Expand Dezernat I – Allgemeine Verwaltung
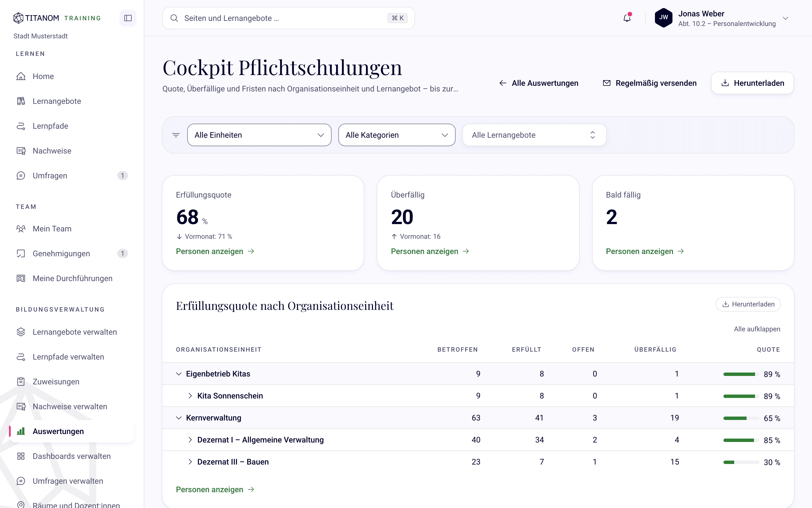Screen dimensions: 812x508 coord(190,440)
